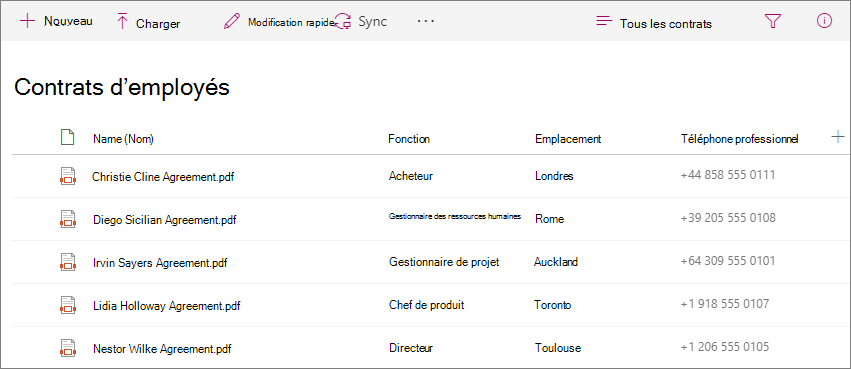
Task: Open the Emplacement column header menu
Action: click(568, 139)
